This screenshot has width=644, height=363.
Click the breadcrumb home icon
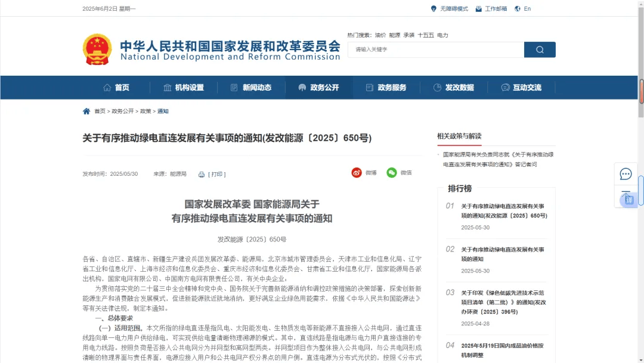coord(86,111)
